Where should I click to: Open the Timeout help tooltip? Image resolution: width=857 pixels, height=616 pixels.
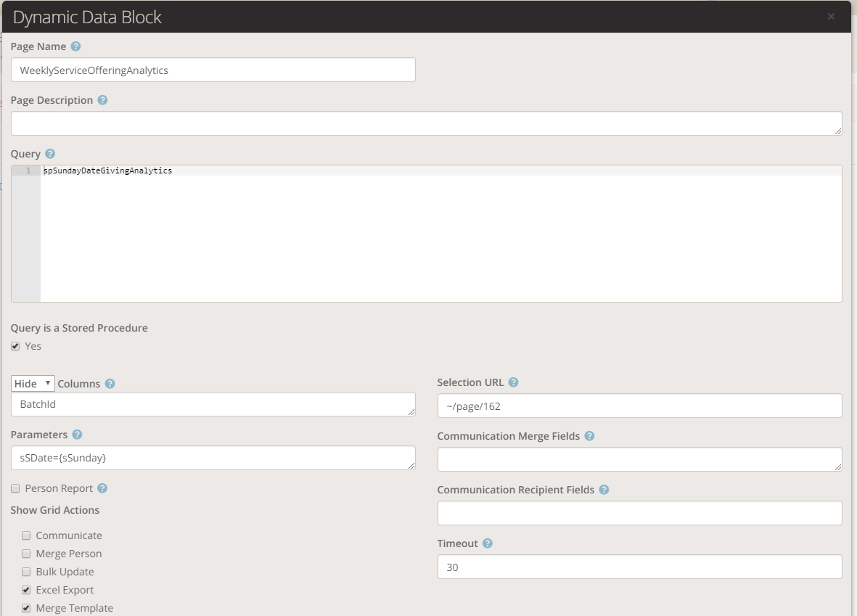pos(488,543)
